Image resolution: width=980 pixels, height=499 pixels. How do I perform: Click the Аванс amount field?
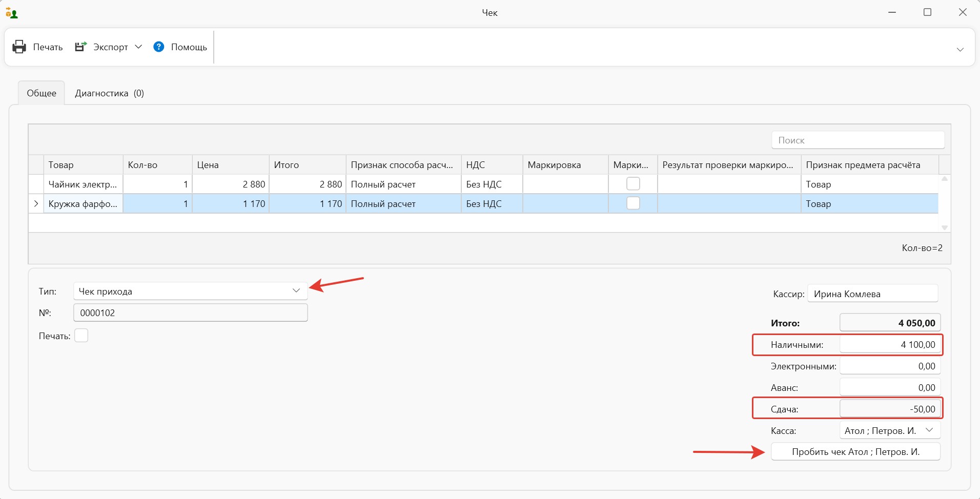click(890, 388)
